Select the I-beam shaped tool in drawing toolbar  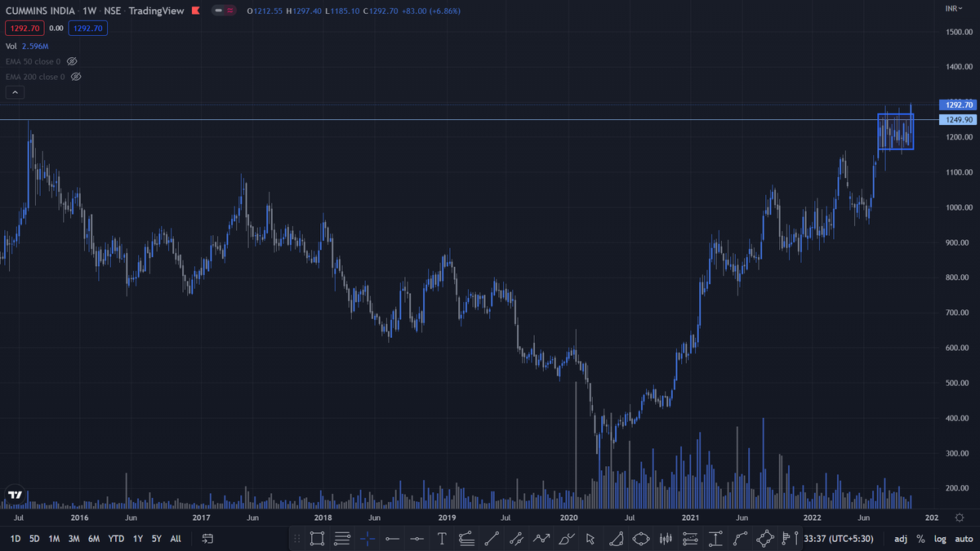point(715,539)
